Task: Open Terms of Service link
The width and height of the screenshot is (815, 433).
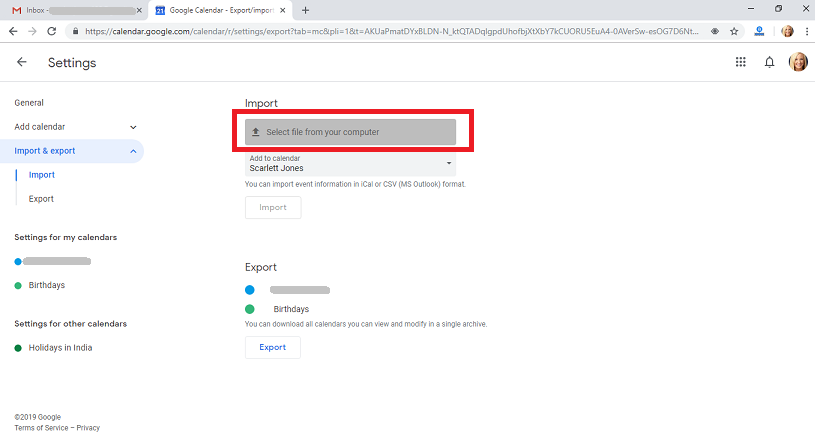Action: point(41,428)
